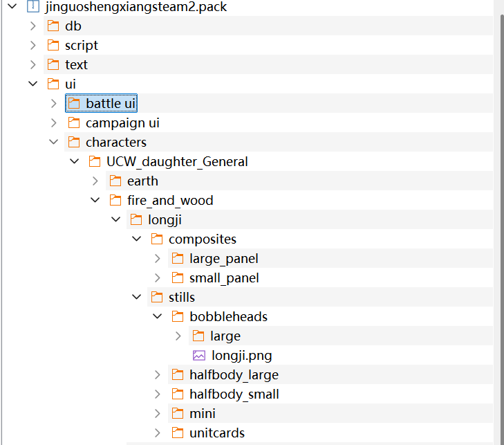Image resolution: width=504 pixels, height=445 pixels.
Task: Expand the text folder
Action: pos(32,64)
